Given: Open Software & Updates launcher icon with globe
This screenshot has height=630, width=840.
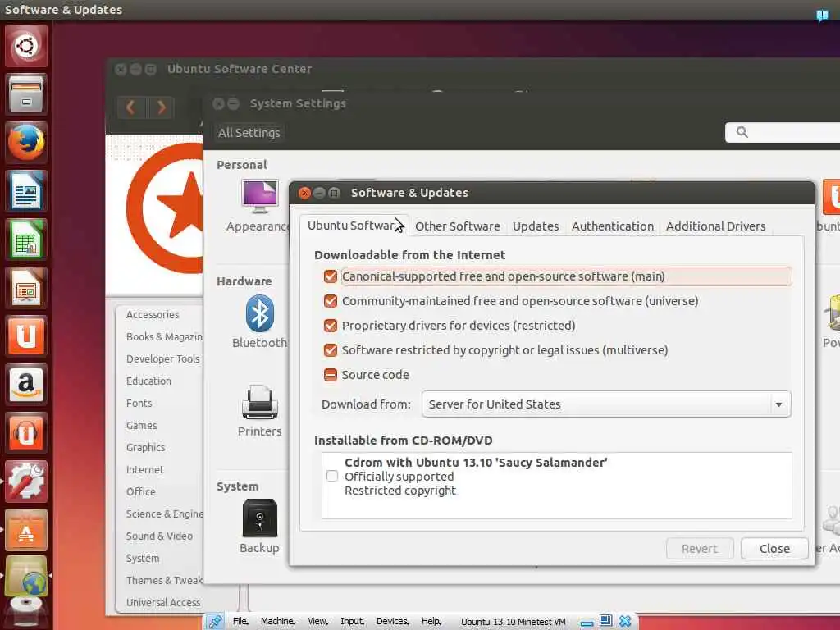Looking at the screenshot, I should [25, 577].
